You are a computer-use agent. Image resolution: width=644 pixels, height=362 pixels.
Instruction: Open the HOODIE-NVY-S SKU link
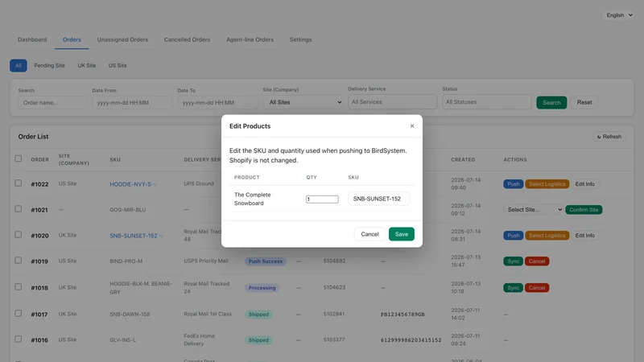[x=130, y=184]
